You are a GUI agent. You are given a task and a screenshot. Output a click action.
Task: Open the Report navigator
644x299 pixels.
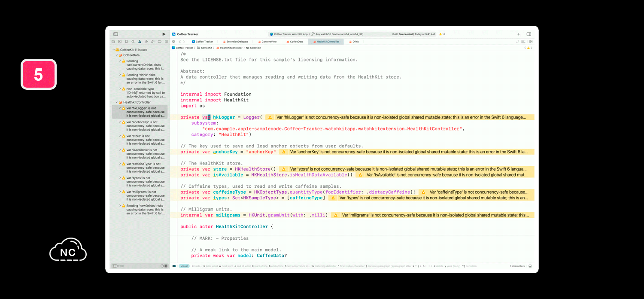click(166, 42)
